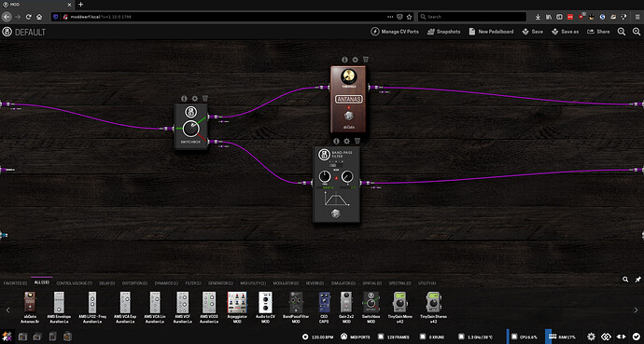Remove abGate Antanas pedal via trash icon
The image size is (644, 344).
pyautogui.click(x=366, y=60)
